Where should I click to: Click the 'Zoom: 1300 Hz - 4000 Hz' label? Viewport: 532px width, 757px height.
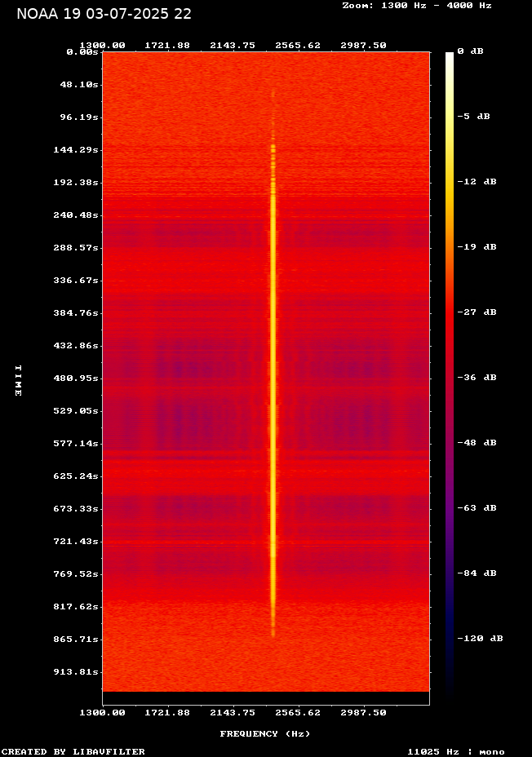[x=417, y=6]
